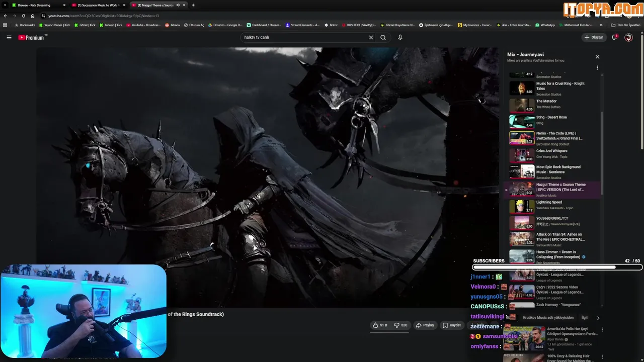Viewport: 644px width, 362px height.
Task: Save video with Kaydet button
Action: tap(452, 325)
